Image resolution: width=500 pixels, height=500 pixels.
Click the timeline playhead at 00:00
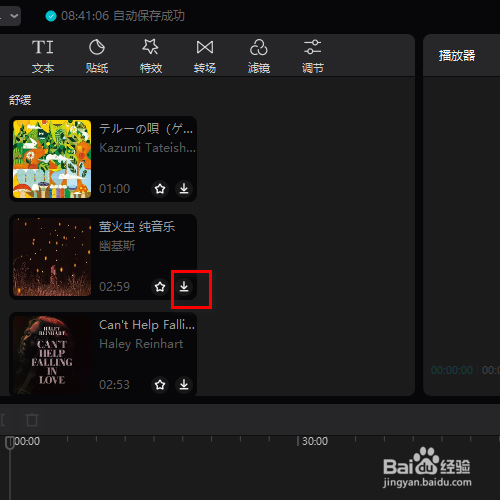pyautogui.click(x=10, y=443)
